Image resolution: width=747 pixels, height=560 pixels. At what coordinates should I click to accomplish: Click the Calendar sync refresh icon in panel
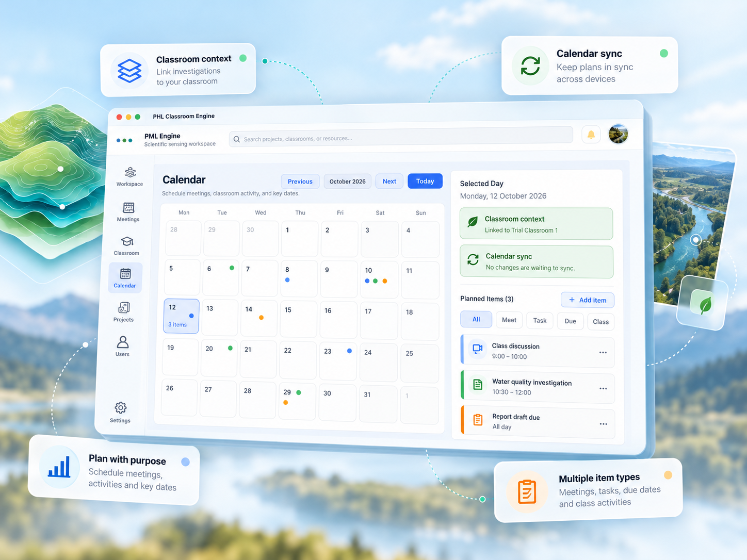click(473, 259)
